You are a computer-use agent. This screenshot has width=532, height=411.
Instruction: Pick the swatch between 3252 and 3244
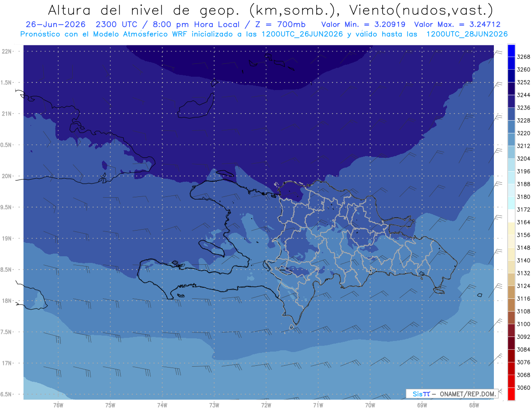pos(511,89)
